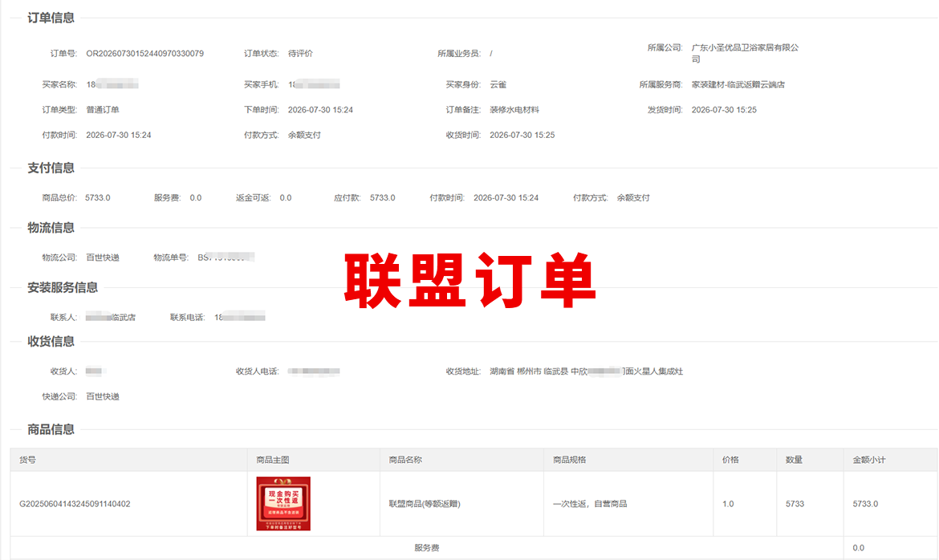This screenshot has height=560, width=939.
Task: Click service provider 家装建材-临武返赠云端店
Action: coord(738,84)
